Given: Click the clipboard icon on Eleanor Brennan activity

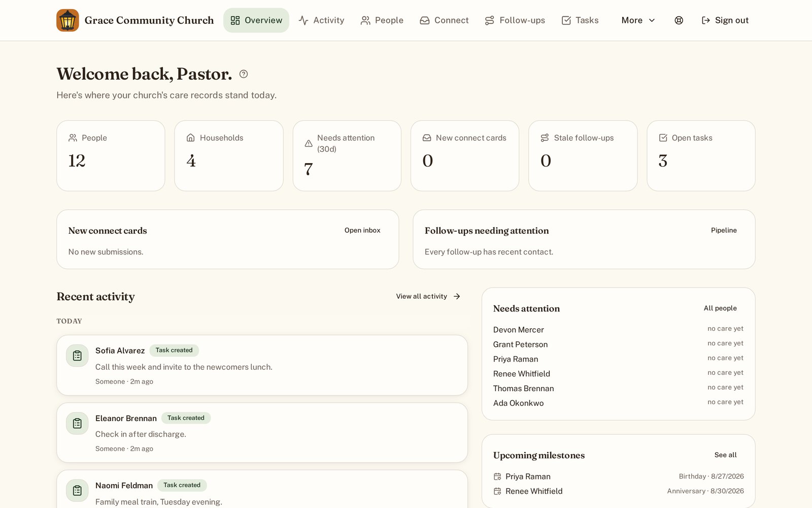Looking at the screenshot, I should (x=77, y=423).
